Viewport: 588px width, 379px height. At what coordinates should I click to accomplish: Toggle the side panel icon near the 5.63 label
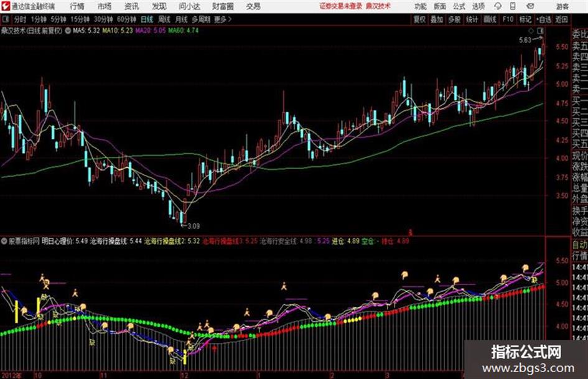click(x=540, y=30)
